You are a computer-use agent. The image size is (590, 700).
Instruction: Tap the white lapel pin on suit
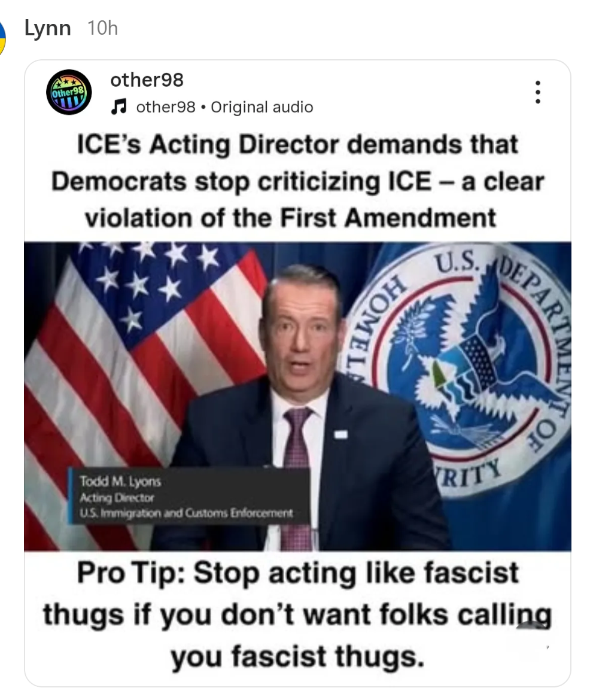point(341,434)
